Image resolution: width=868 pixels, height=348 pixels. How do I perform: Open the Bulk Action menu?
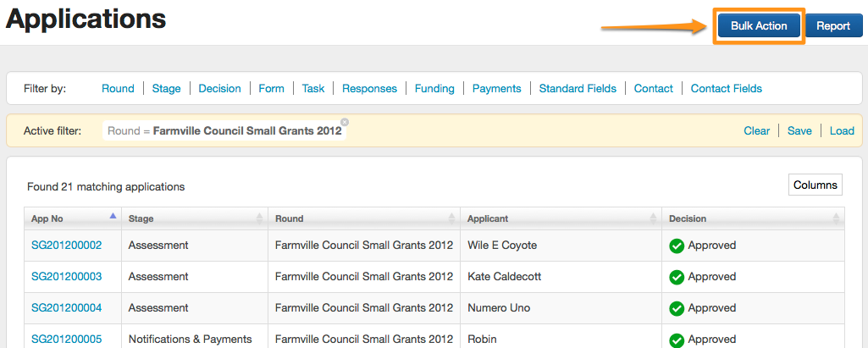tap(759, 26)
